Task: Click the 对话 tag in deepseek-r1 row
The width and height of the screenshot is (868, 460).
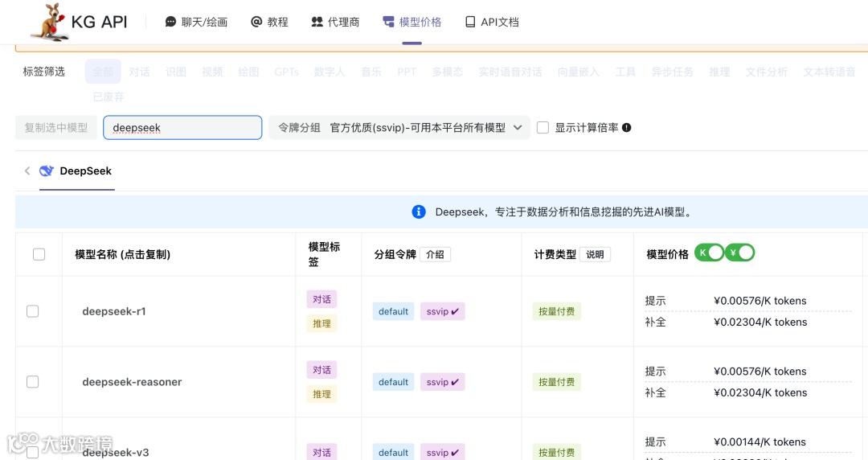Action: coord(321,299)
